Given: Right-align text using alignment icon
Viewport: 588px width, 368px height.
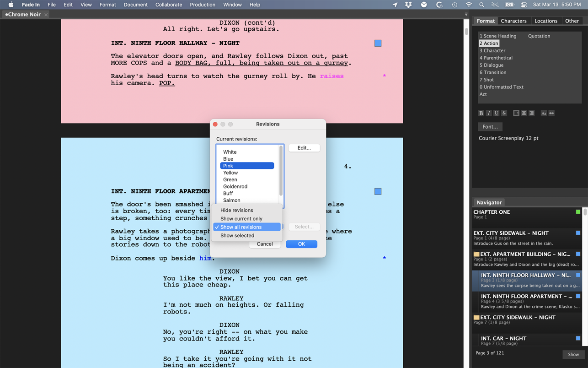Looking at the screenshot, I should (531, 113).
